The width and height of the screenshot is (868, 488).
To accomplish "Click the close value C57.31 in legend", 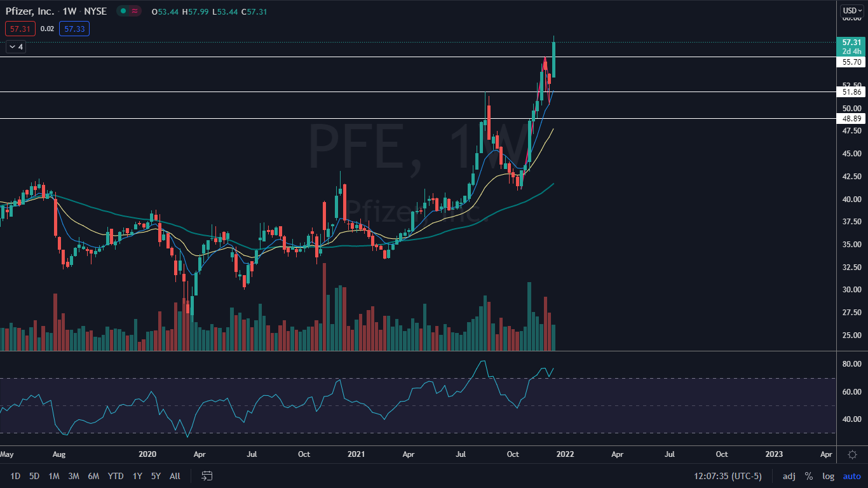I will coord(255,11).
